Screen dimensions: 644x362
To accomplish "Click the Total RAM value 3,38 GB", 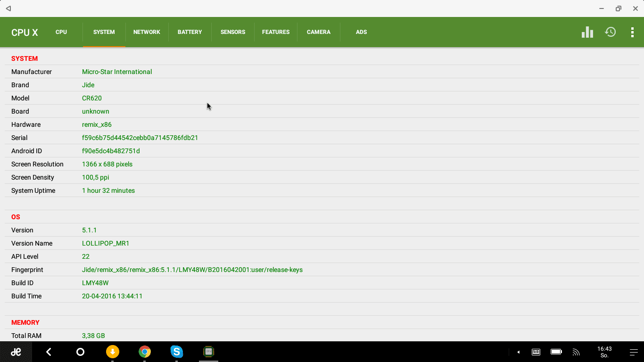I will (93, 336).
